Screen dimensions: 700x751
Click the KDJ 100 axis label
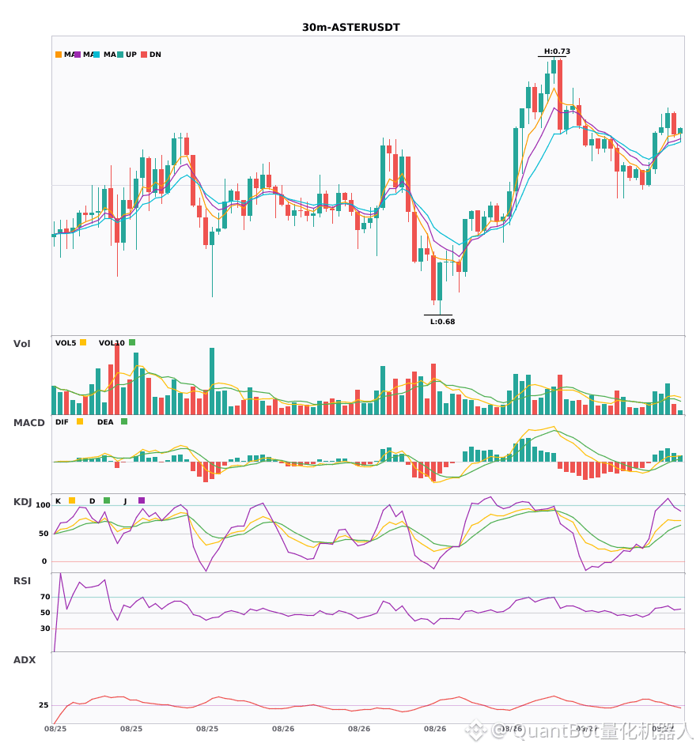(44, 505)
